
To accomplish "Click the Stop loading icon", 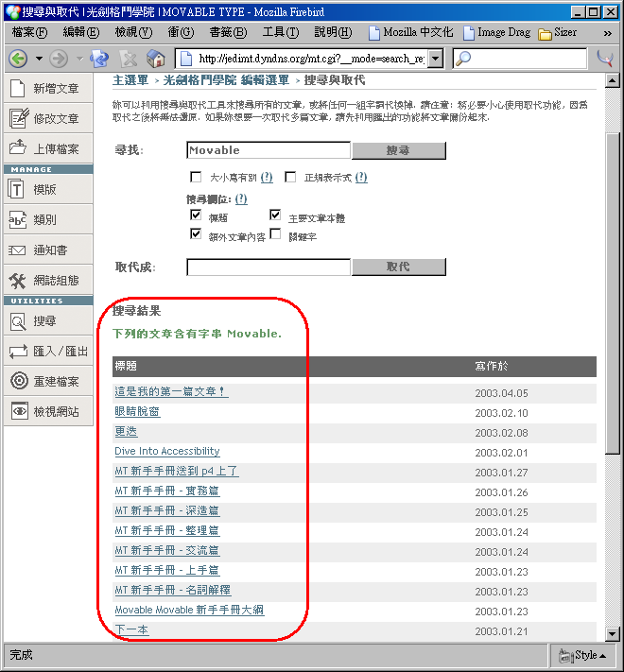I will pyautogui.click(x=128, y=59).
